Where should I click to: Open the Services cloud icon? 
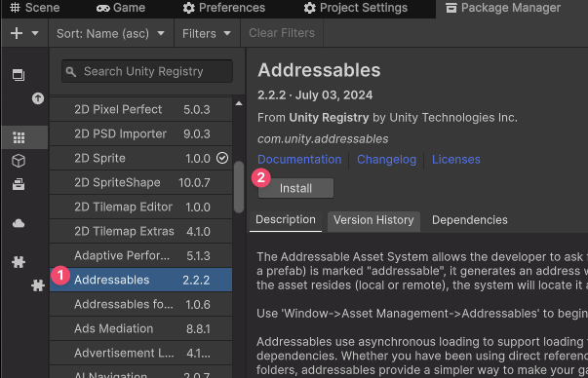19,224
